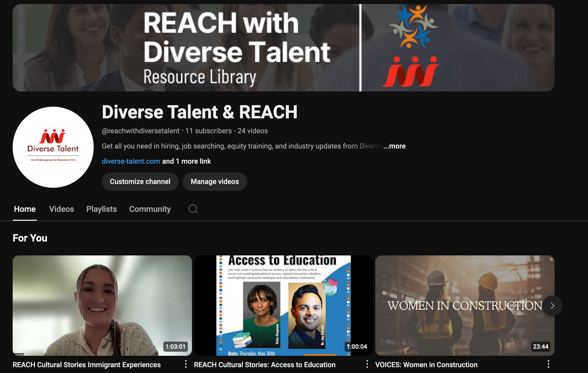
Task: Open options menu for Women in Construction video
Action: point(548,364)
